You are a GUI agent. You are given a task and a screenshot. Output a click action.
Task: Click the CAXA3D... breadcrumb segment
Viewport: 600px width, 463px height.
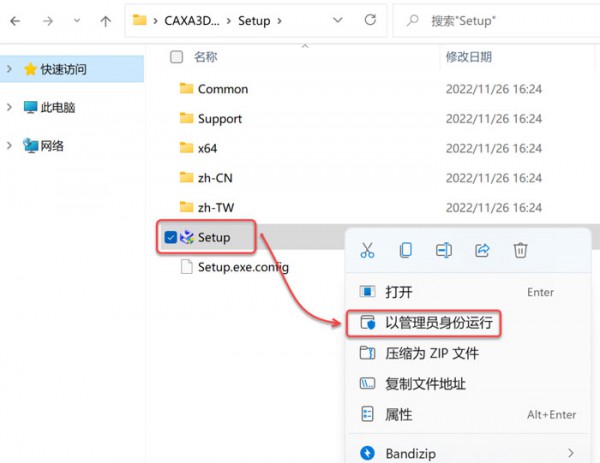tap(192, 21)
